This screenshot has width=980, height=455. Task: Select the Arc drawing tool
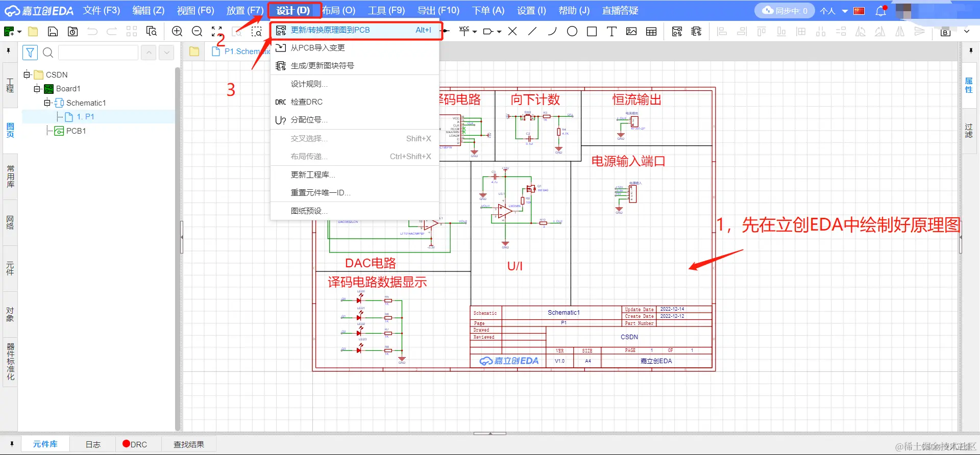tap(552, 32)
